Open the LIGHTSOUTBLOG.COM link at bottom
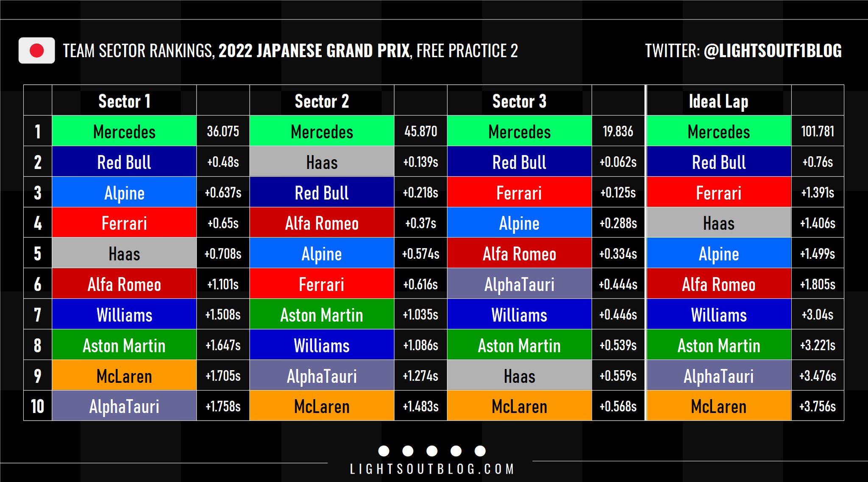The width and height of the screenshot is (868, 482). tap(432, 469)
